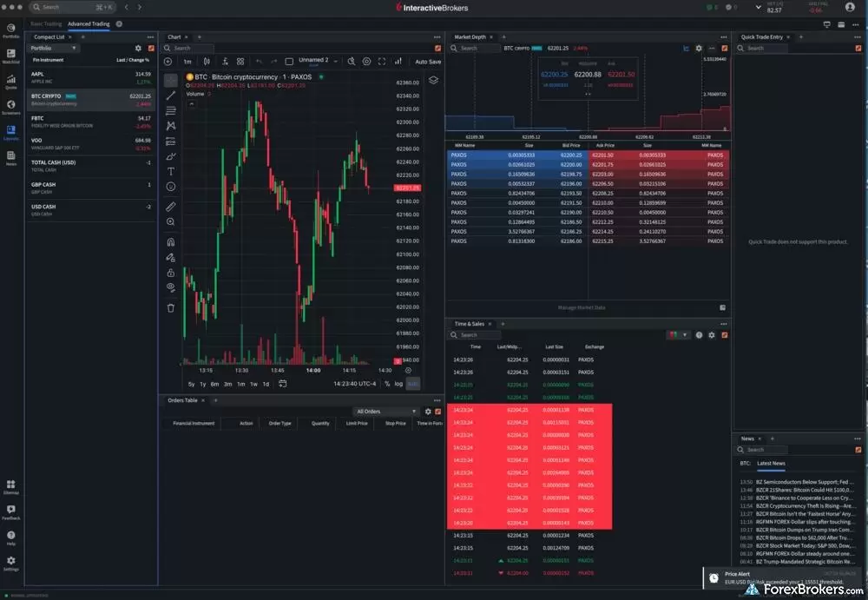Open Feedback from the sidebar
This screenshot has height=600, width=868.
(x=11, y=512)
